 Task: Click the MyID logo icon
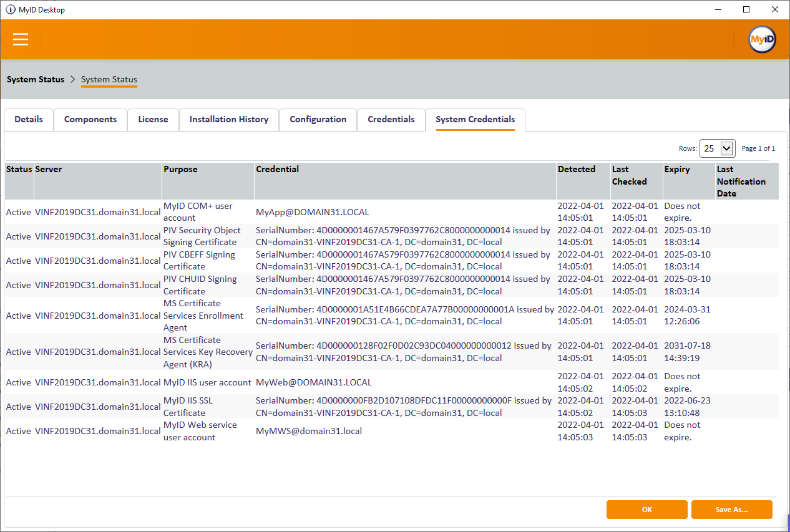click(x=762, y=40)
